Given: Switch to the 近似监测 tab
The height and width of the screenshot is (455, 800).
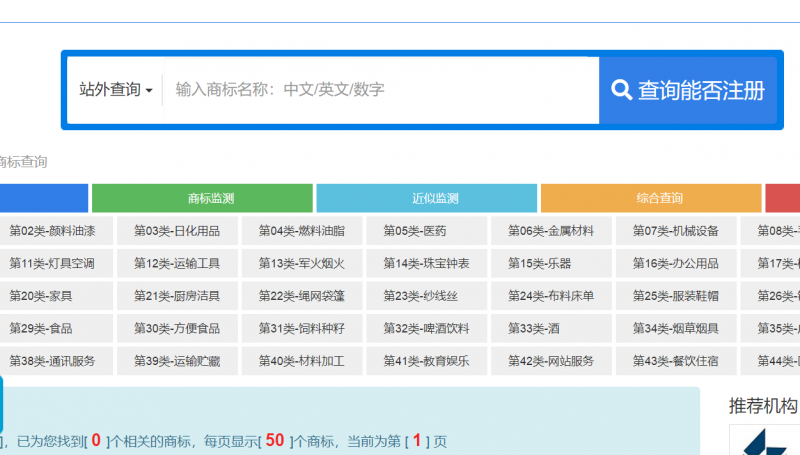Looking at the screenshot, I should [x=427, y=198].
